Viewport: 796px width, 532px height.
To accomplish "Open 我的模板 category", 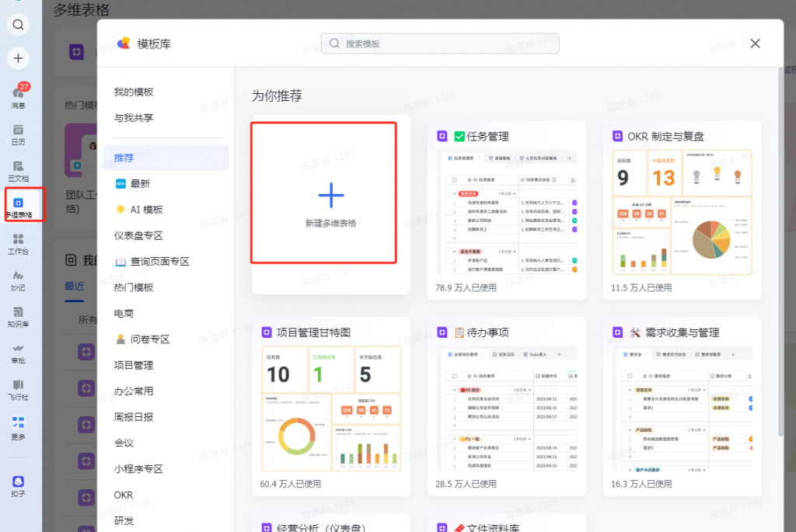I will [134, 92].
